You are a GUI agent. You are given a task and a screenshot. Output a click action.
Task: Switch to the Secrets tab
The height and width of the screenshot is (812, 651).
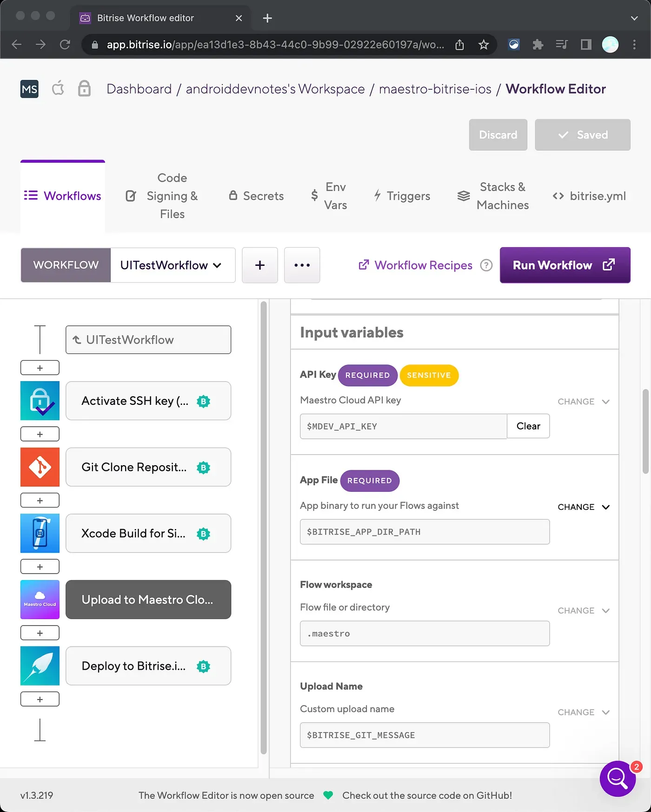[x=256, y=196]
